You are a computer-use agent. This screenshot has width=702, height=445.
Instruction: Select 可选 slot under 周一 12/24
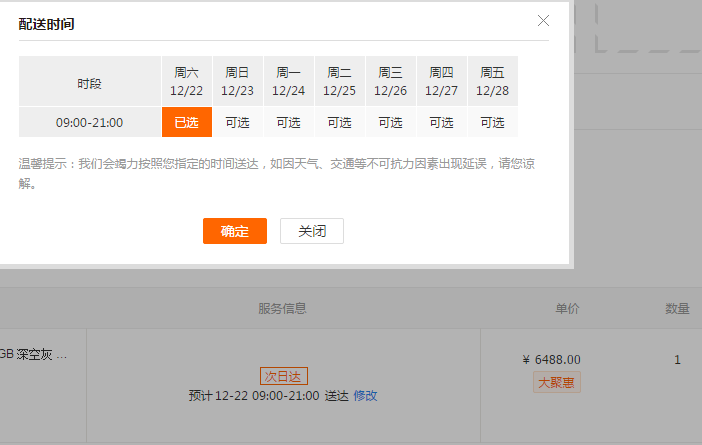point(288,122)
